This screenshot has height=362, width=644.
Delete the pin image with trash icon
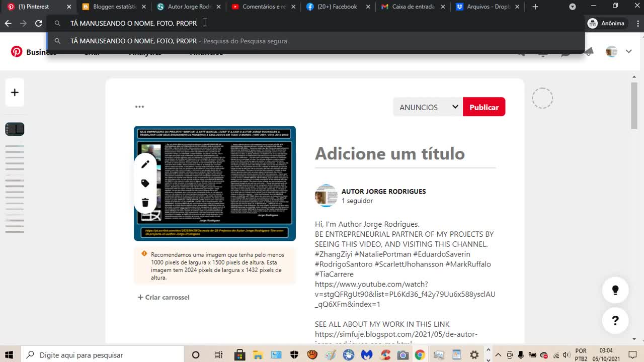pyautogui.click(x=145, y=203)
